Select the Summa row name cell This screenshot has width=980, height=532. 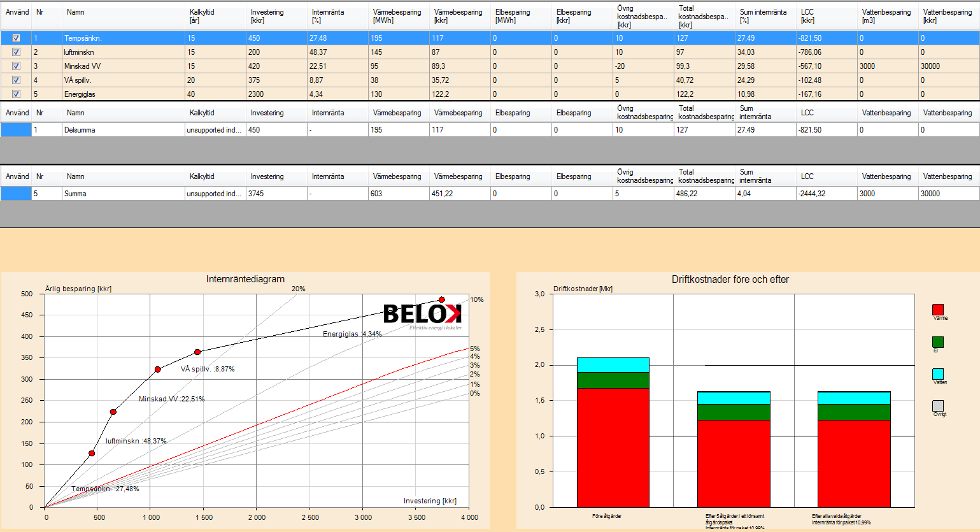[x=124, y=194]
